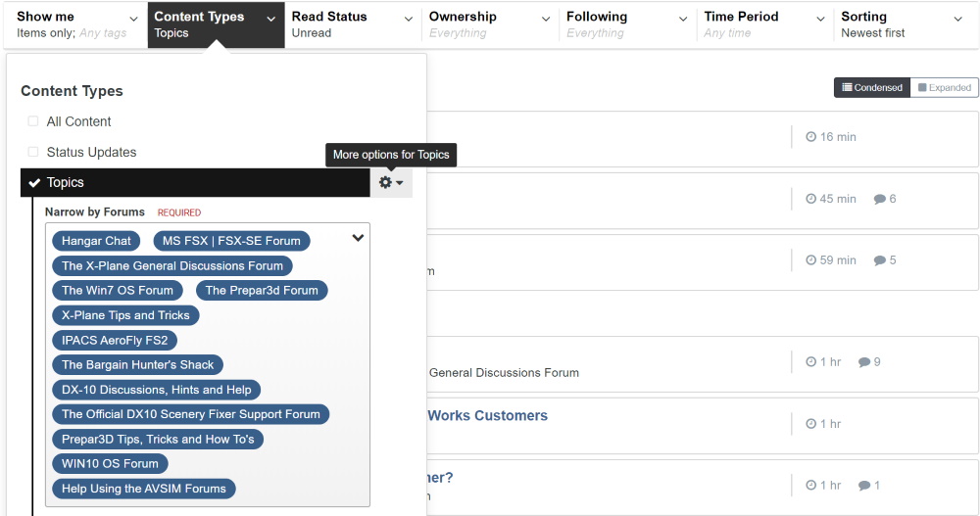
Task: Select The Prepar3d Forum tag
Action: [x=262, y=291]
